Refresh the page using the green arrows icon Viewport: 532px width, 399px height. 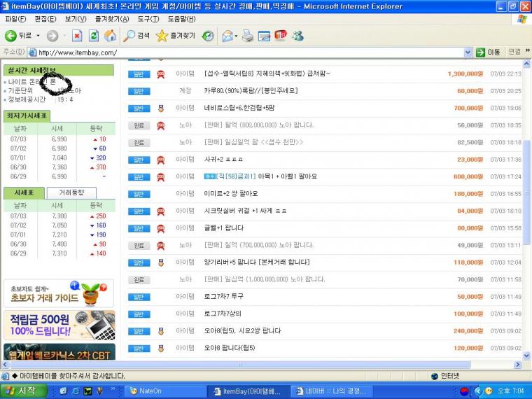coord(94,36)
